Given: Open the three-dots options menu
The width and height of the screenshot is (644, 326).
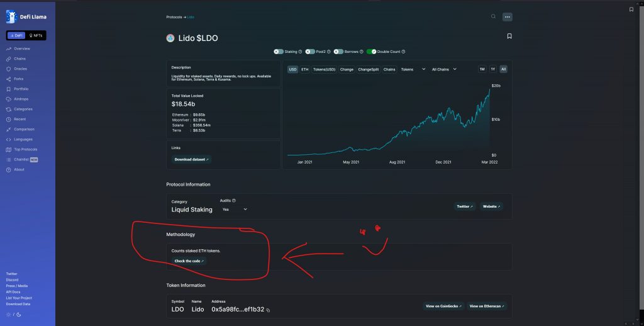Looking at the screenshot, I should click(508, 17).
